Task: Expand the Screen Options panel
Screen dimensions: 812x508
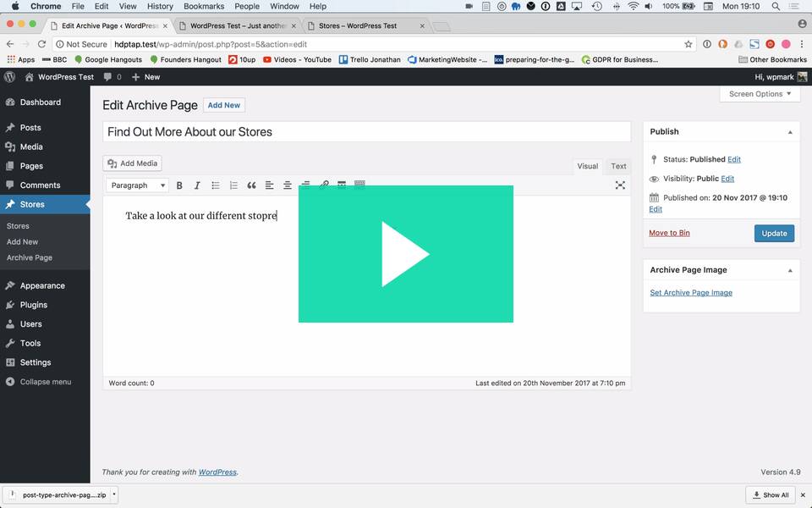Action: coord(760,94)
